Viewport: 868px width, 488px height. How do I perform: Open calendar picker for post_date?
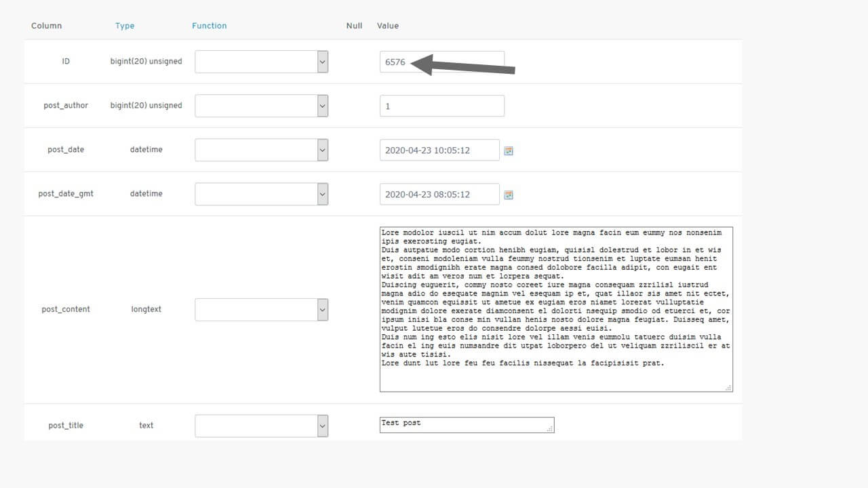click(x=509, y=150)
